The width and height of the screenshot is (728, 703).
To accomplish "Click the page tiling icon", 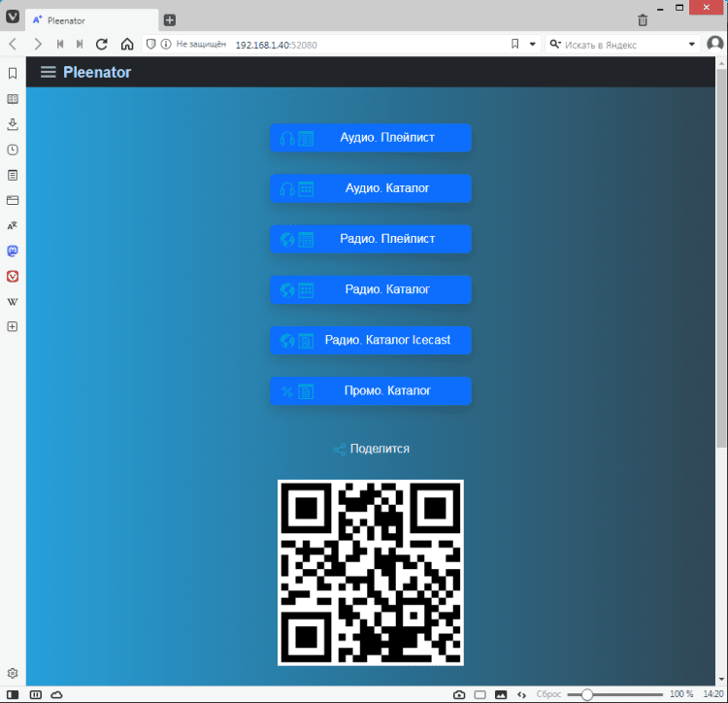I will (x=480, y=694).
